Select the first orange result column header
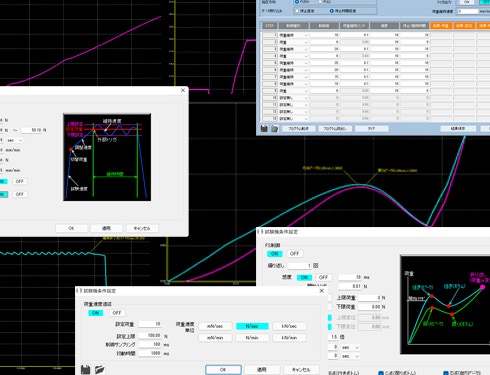 coord(441,26)
